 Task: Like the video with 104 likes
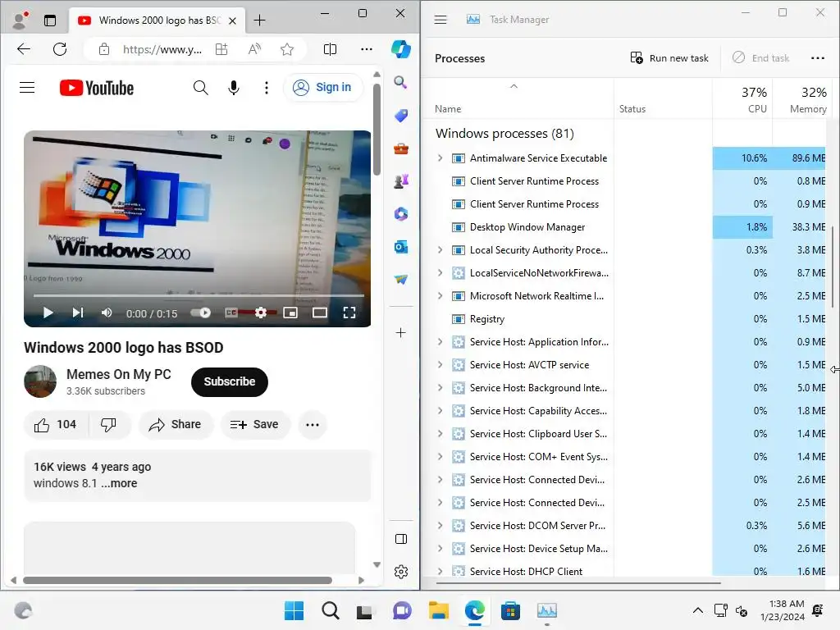(x=56, y=425)
